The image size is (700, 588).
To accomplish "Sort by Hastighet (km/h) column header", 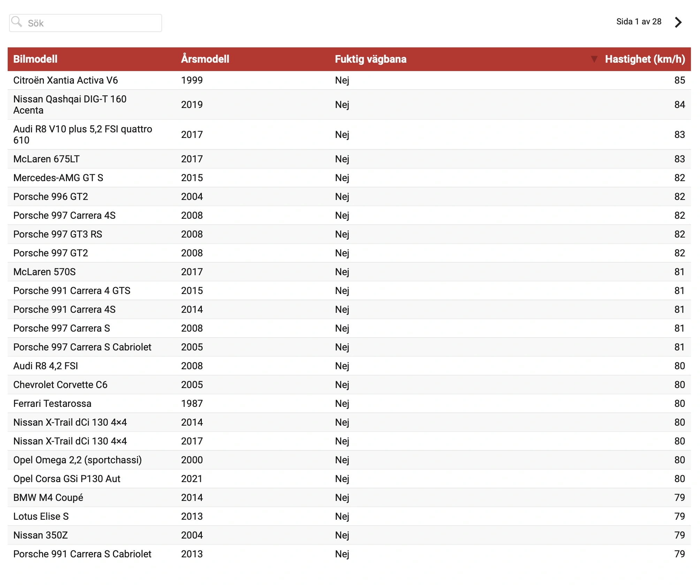I will 645,59.
